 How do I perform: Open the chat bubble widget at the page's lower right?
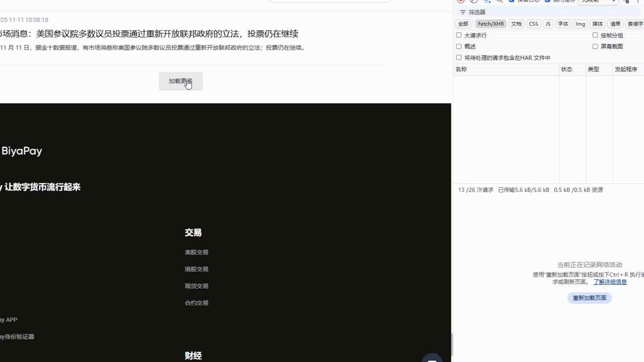click(432, 358)
